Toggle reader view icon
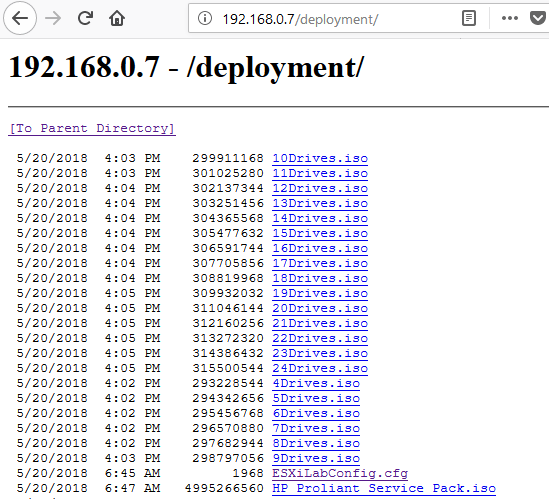This screenshot has height=499, width=549. pos(468,18)
